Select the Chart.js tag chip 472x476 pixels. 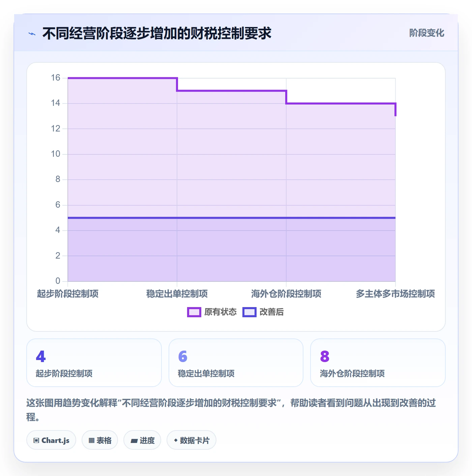tap(51, 440)
